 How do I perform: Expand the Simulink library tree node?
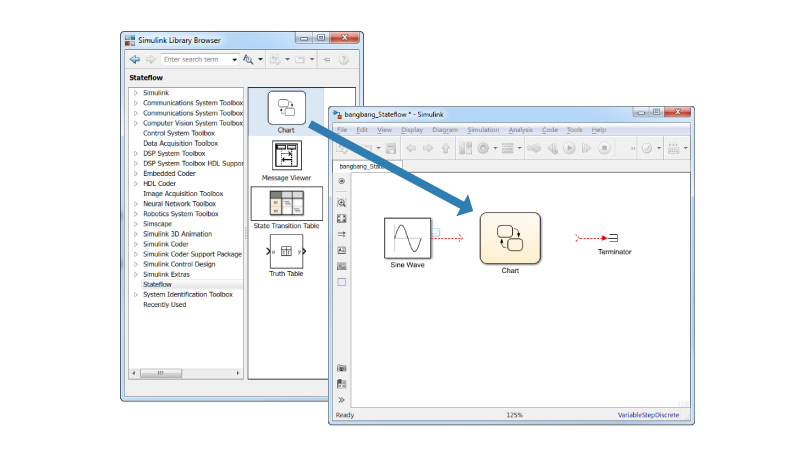tap(135, 93)
